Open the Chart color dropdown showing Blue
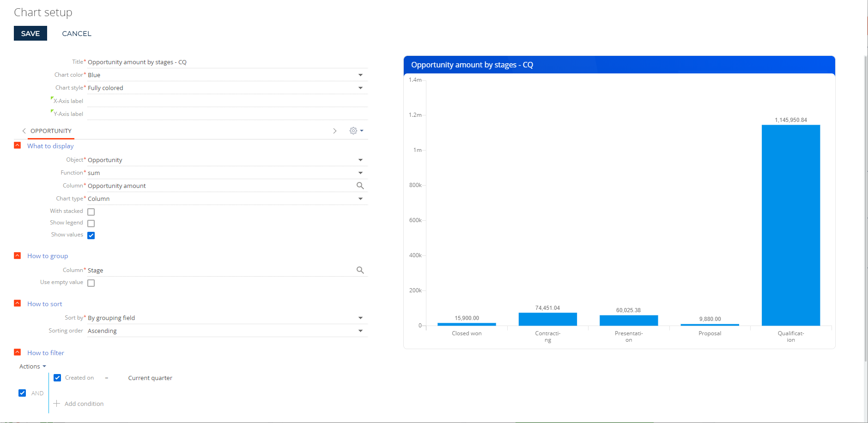868x423 pixels. point(360,74)
